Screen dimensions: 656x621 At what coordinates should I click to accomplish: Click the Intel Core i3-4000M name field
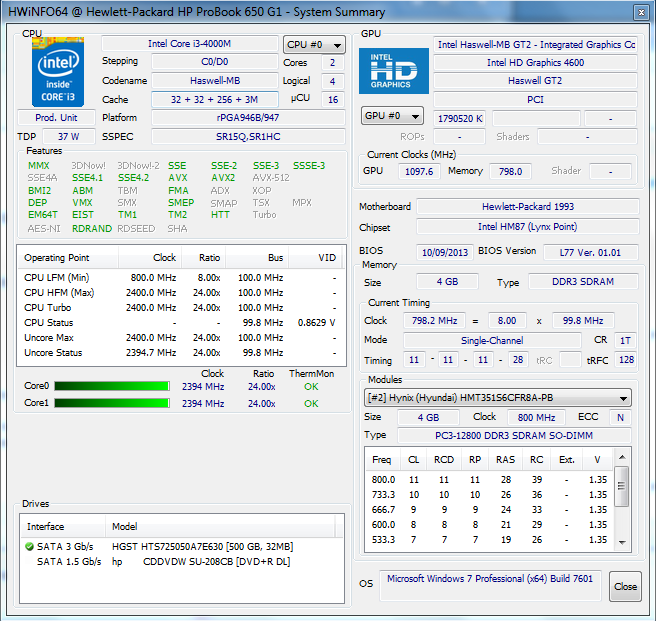coord(190,44)
